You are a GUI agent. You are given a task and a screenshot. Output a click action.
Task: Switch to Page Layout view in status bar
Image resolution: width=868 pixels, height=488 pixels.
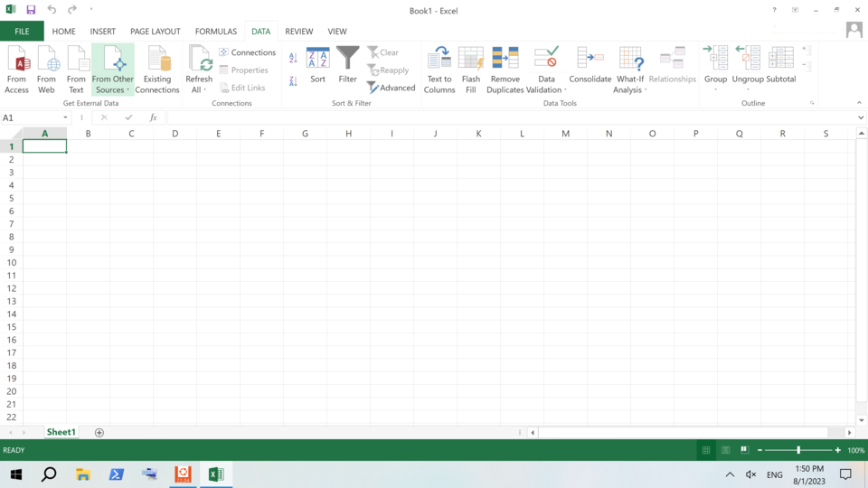point(726,450)
